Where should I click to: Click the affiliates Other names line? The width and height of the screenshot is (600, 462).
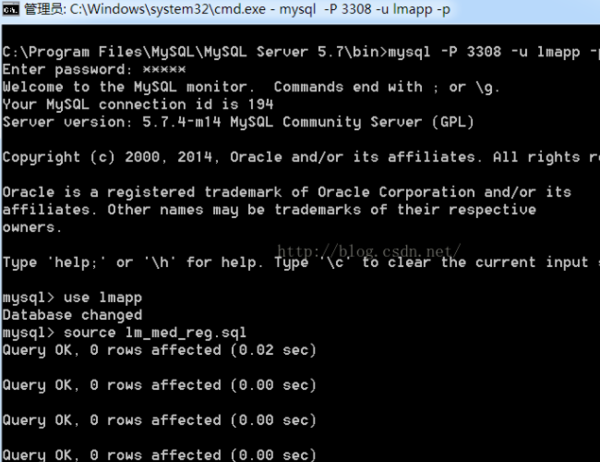[x=270, y=209]
